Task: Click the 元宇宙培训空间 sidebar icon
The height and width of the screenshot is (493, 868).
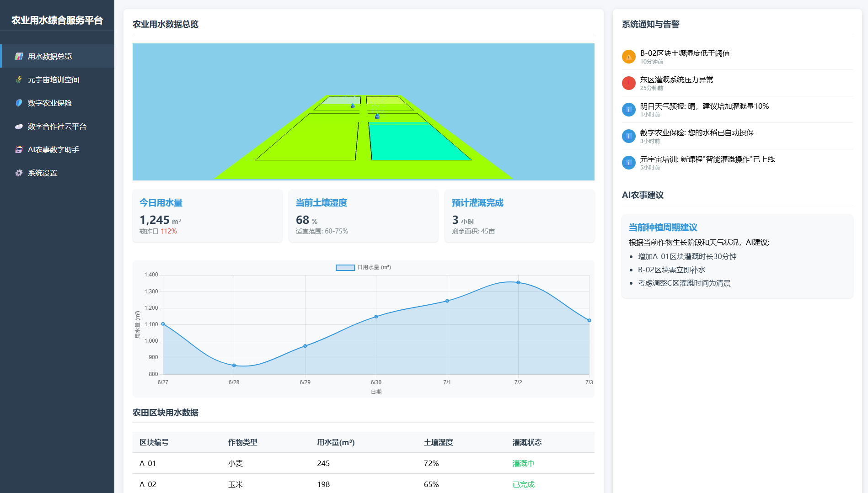Action: coord(19,80)
